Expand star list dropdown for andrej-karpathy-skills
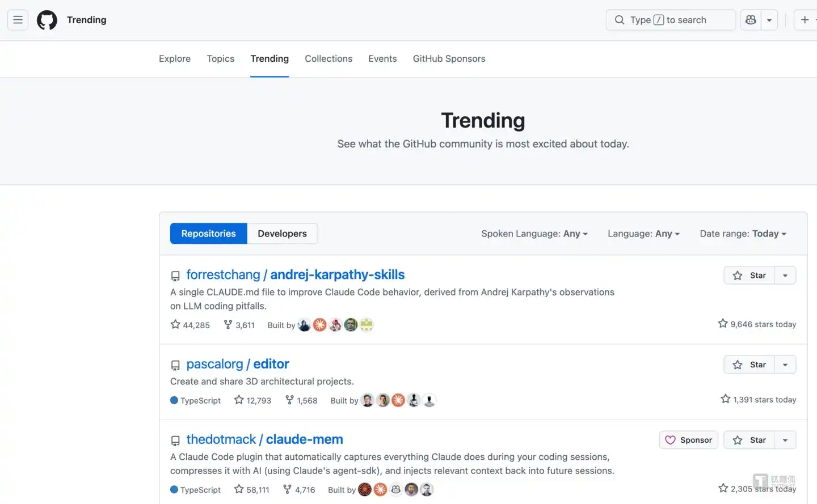The width and height of the screenshot is (817, 504). coord(785,276)
